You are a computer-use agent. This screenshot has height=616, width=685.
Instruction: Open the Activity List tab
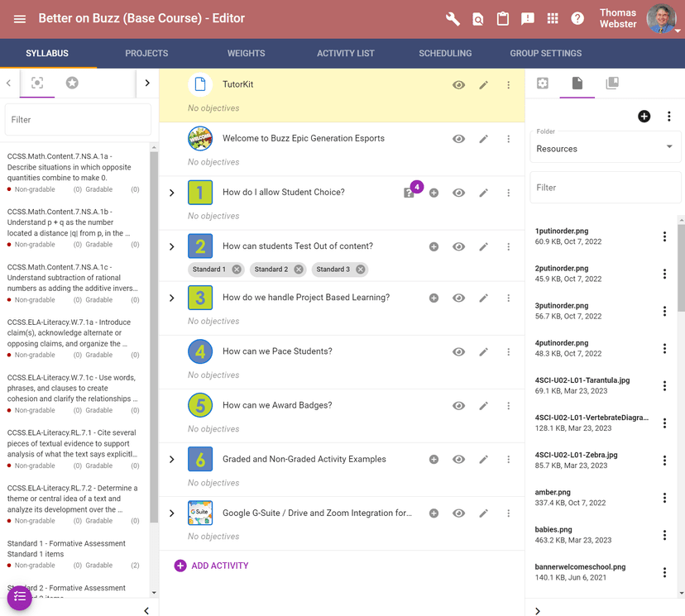point(345,53)
